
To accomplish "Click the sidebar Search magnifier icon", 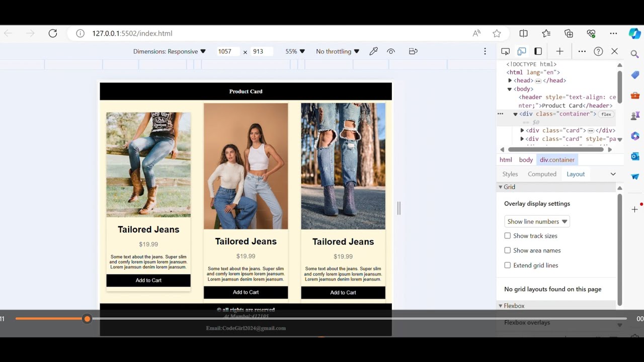I will pyautogui.click(x=635, y=54).
